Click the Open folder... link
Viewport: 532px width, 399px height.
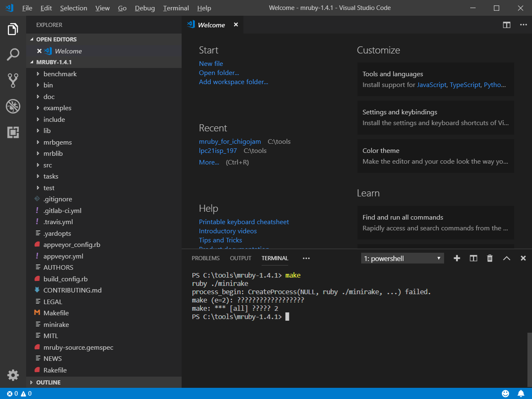[219, 73]
